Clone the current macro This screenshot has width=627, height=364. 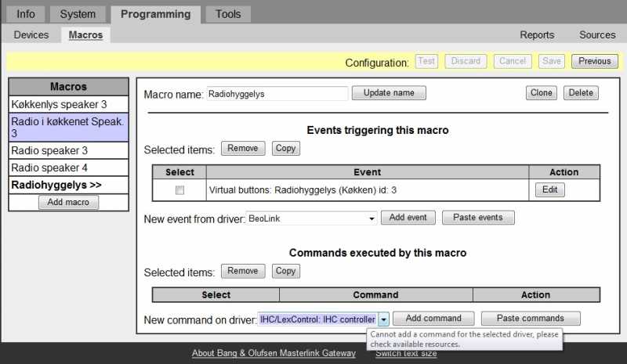tap(541, 92)
